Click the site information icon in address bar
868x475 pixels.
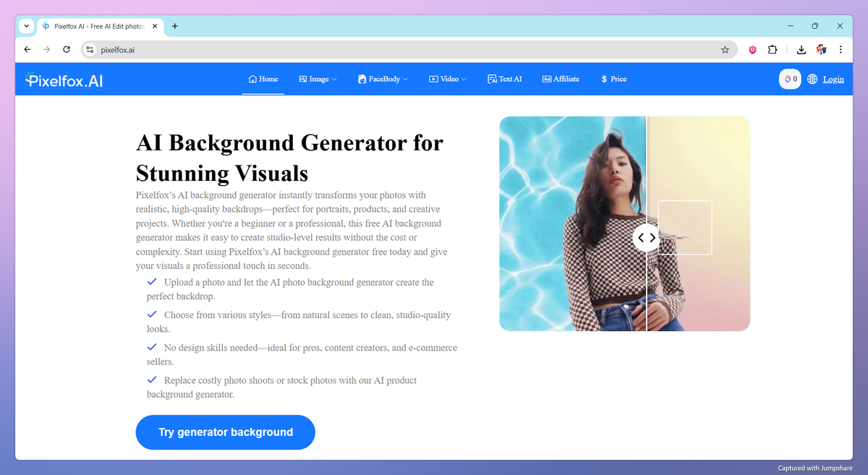[x=90, y=50]
